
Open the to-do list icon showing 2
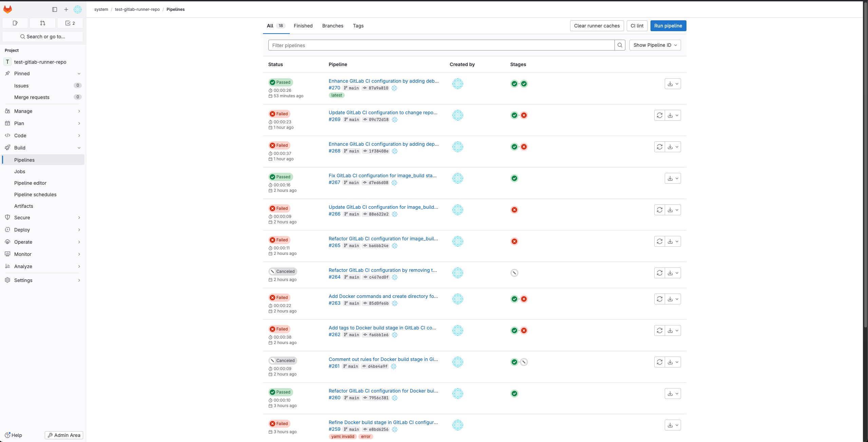point(70,23)
